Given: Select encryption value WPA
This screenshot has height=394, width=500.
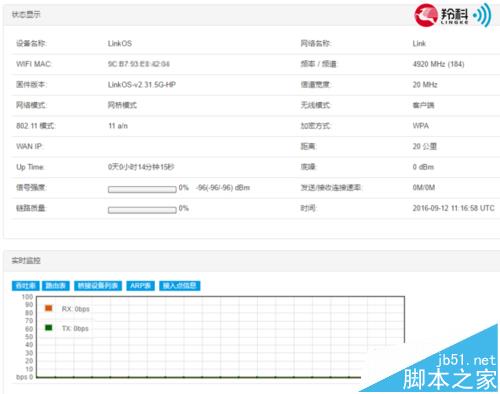Looking at the screenshot, I should 421,126.
